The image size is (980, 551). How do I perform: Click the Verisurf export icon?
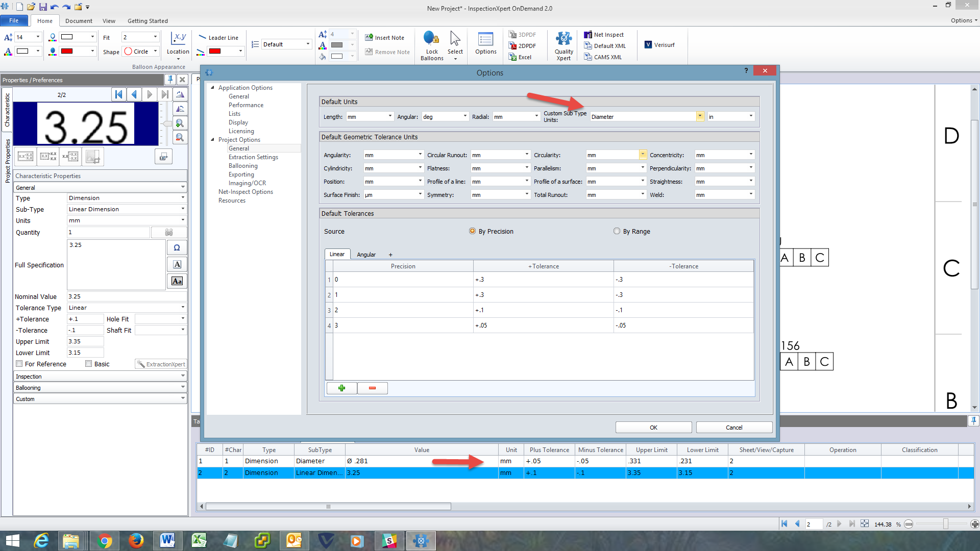649,45
